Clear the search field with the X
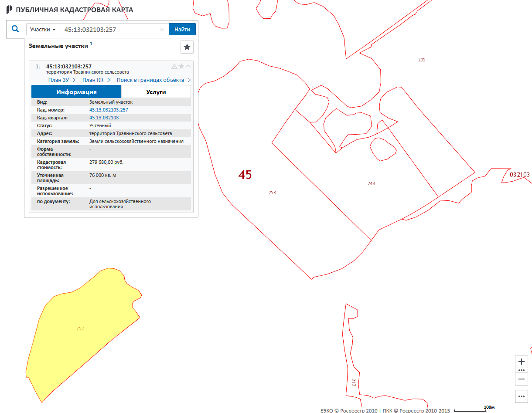532x413 pixels. point(162,30)
